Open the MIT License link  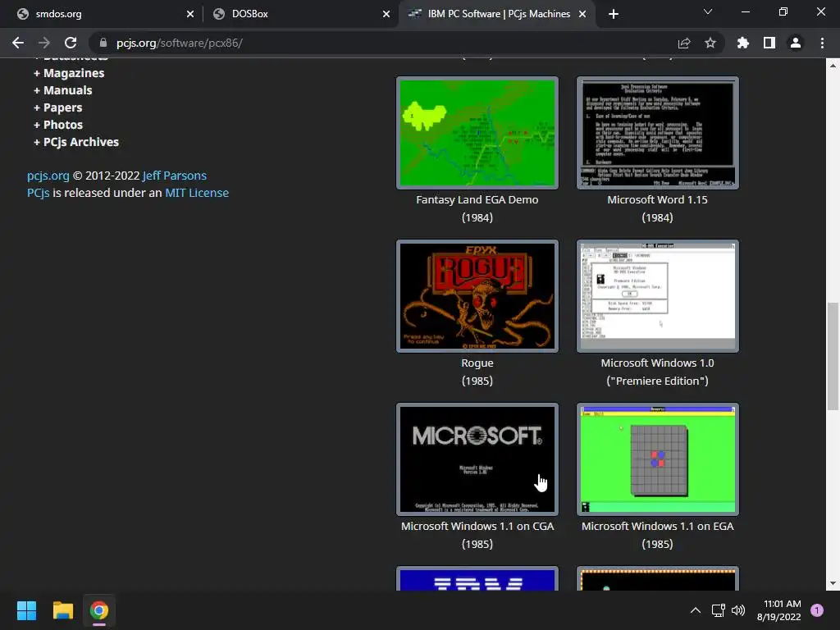(x=197, y=193)
